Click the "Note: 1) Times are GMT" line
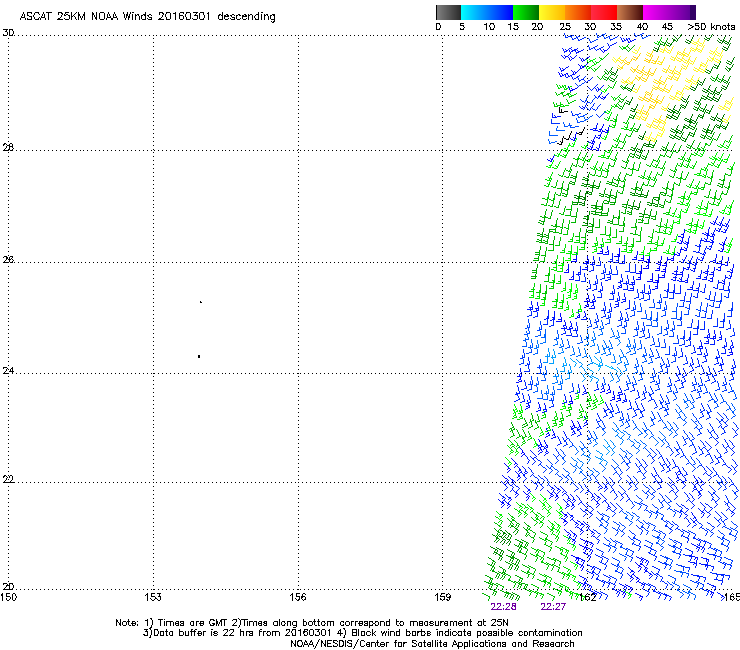 click(x=312, y=623)
